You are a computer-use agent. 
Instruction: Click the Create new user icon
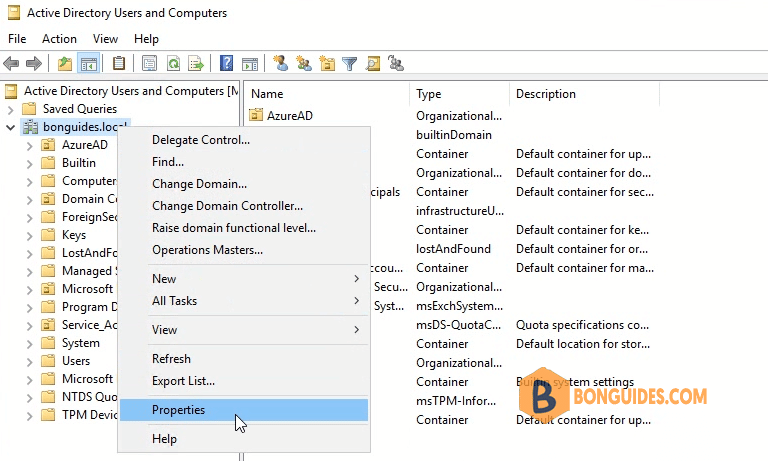click(281, 64)
